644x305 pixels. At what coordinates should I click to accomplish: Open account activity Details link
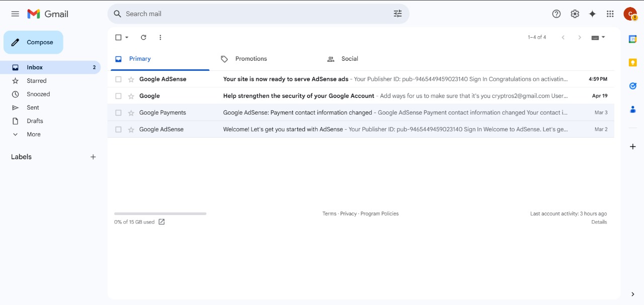coord(599,222)
